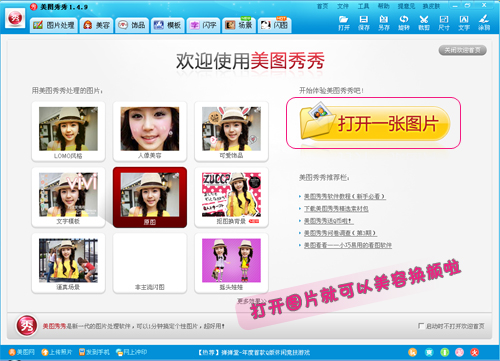The image size is (500, 361).
Task: Open the 文件 file menu
Action: point(343,6)
